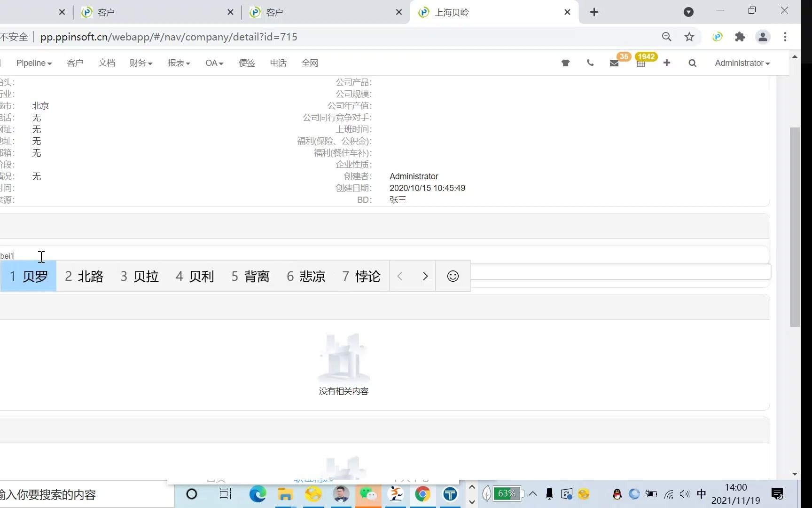Click the shirt-shaped store icon in toolbar

point(565,63)
